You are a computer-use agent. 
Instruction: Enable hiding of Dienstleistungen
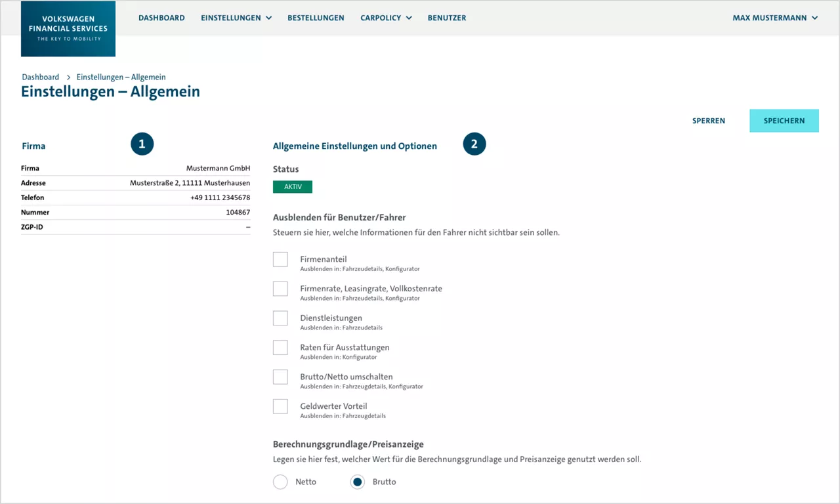point(280,318)
